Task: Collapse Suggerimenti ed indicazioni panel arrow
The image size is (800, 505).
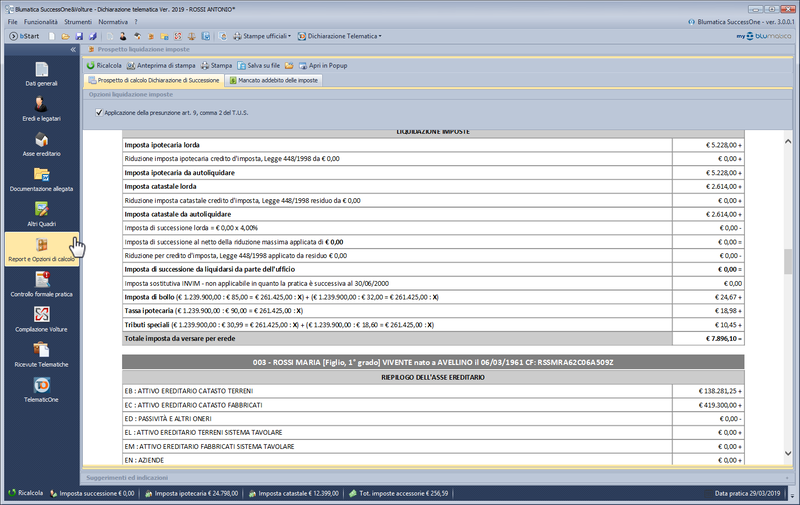Action: click(x=788, y=478)
